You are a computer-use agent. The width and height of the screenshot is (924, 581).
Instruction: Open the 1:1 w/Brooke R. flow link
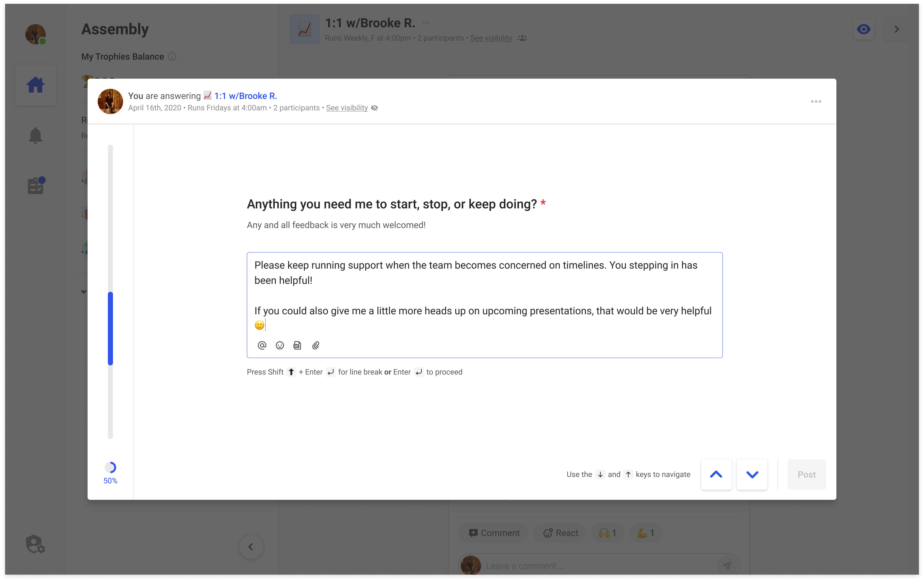click(x=245, y=96)
